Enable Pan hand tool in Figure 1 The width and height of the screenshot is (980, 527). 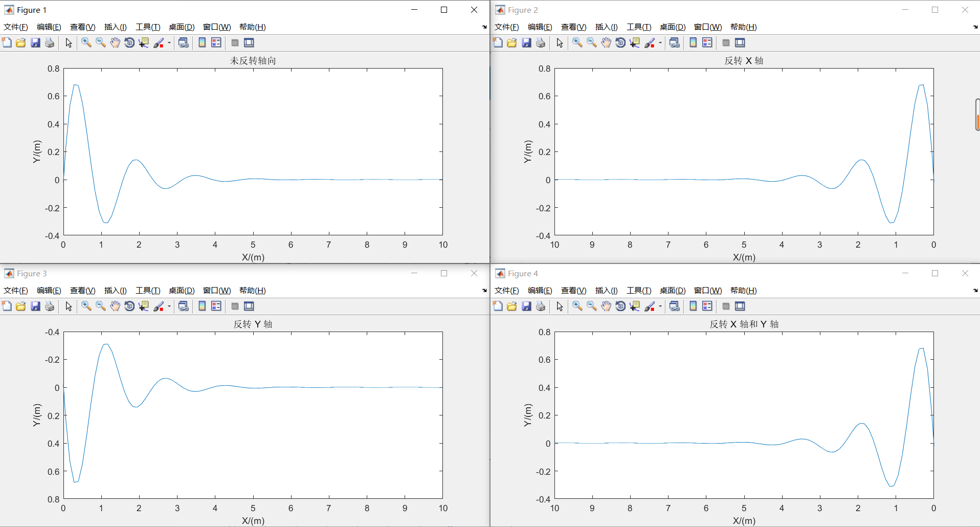click(115, 42)
